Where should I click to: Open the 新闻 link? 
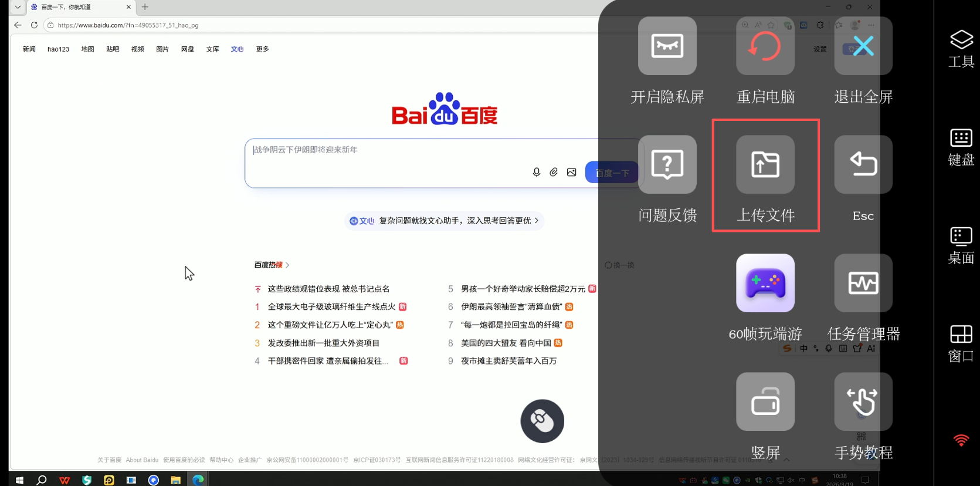[x=29, y=49]
